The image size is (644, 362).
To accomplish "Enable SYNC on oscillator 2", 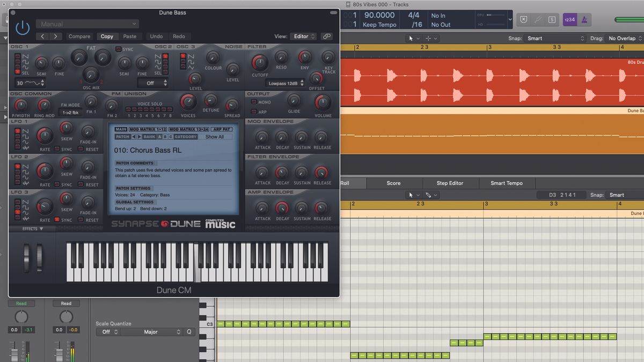I will point(119,49).
